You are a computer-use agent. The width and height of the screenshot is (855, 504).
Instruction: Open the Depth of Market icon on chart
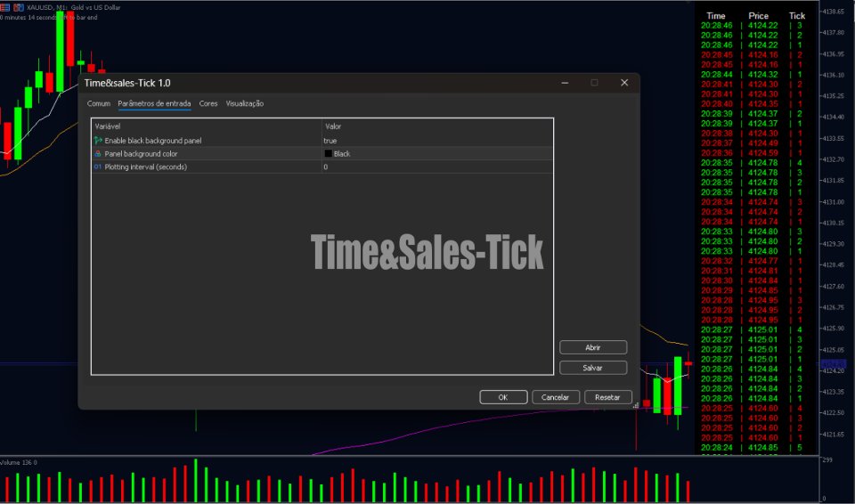click(x=4, y=8)
